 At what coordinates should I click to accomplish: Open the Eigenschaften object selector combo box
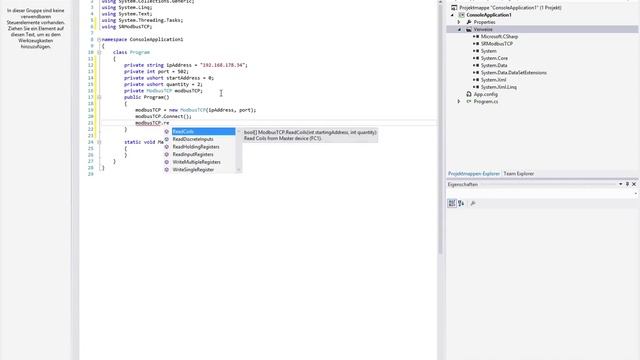pos(542,194)
